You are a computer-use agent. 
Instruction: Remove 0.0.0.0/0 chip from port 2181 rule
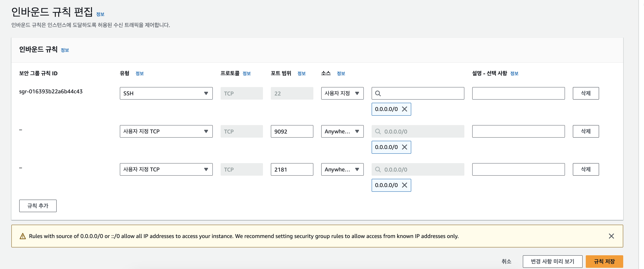point(404,185)
